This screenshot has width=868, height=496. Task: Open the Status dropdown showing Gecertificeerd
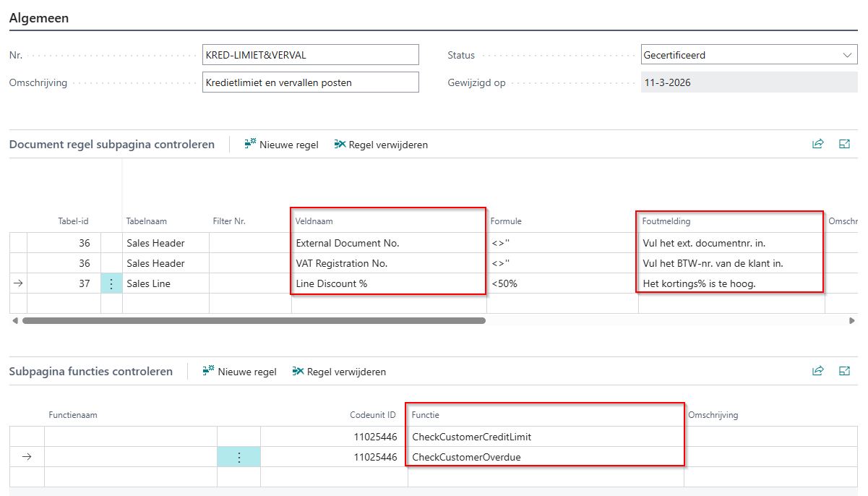tap(748, 55)
